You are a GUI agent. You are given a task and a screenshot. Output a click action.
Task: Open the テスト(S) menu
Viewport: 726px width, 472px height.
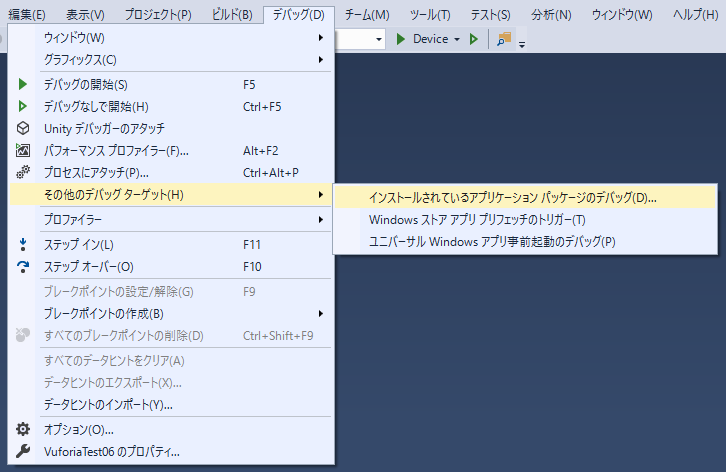point(490,15)
